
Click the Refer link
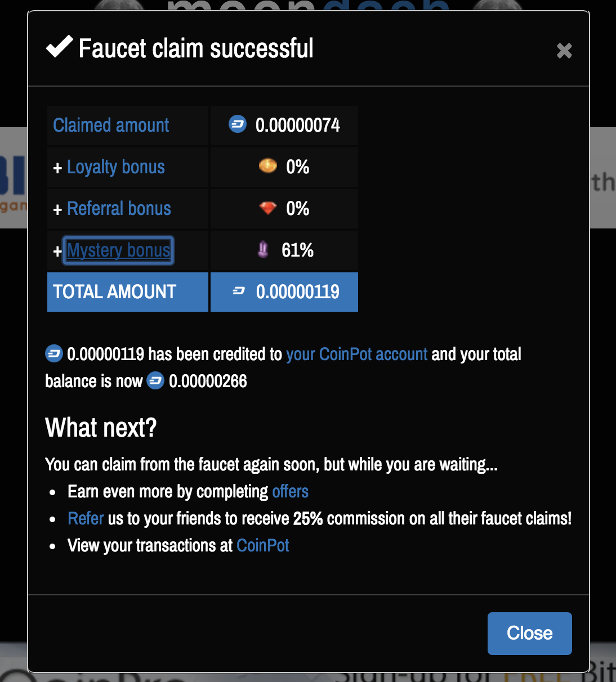(86, 518)
